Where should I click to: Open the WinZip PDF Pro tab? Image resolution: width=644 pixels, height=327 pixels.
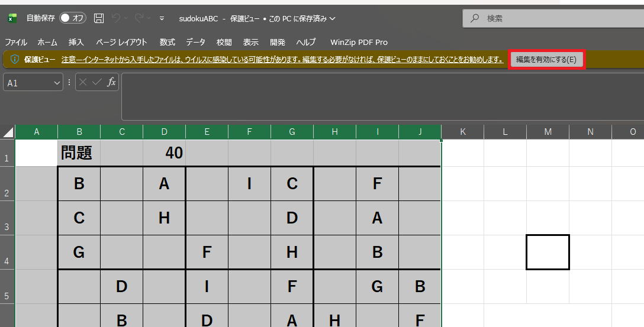359,42
